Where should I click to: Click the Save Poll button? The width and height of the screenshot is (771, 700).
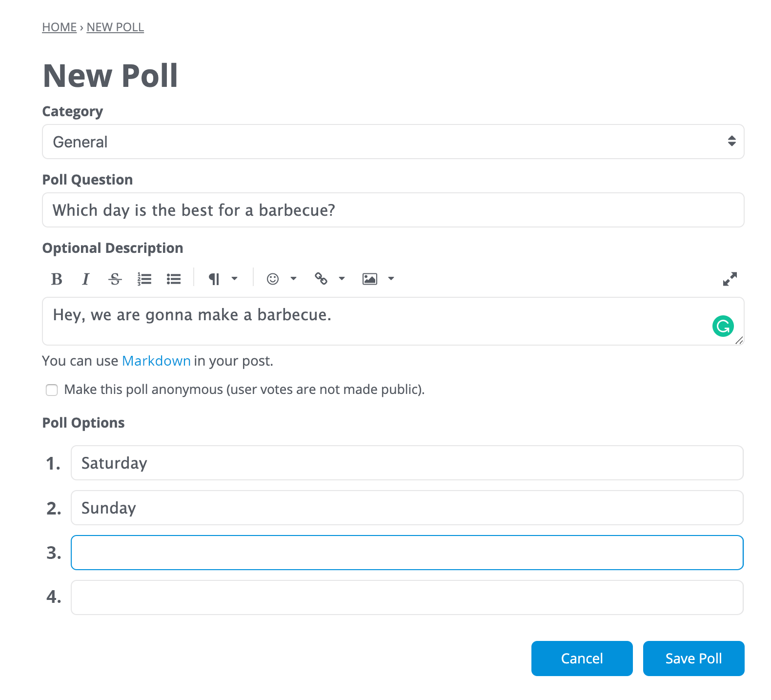693,658
